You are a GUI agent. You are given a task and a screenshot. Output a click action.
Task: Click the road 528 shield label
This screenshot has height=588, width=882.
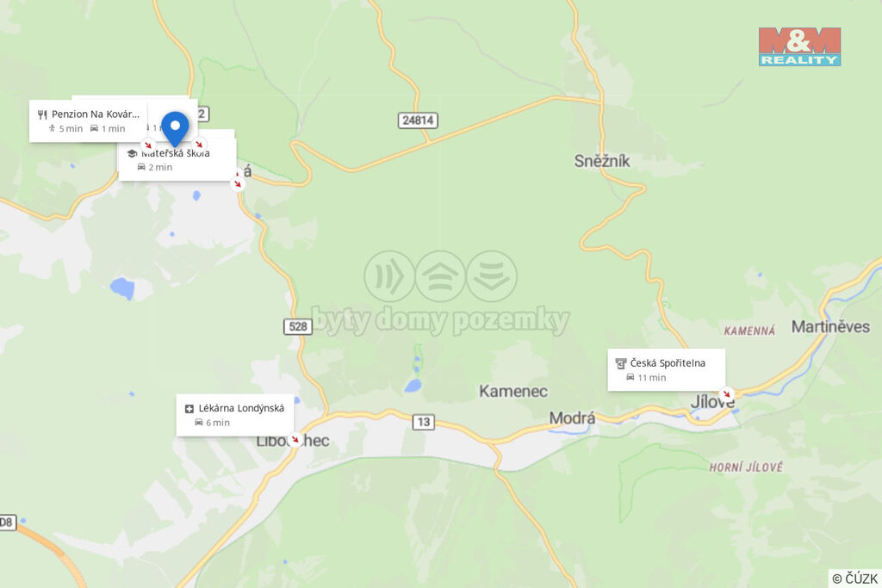297,326
